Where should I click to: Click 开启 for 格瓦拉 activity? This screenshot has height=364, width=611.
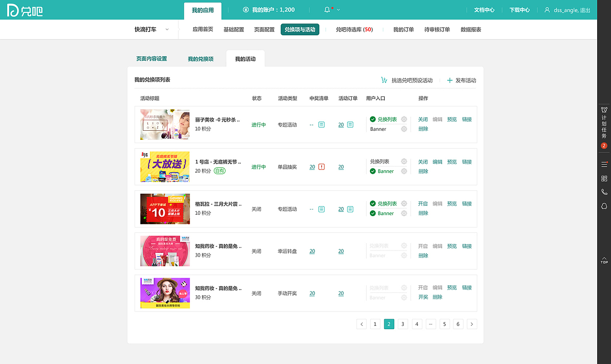click(423, 204)
